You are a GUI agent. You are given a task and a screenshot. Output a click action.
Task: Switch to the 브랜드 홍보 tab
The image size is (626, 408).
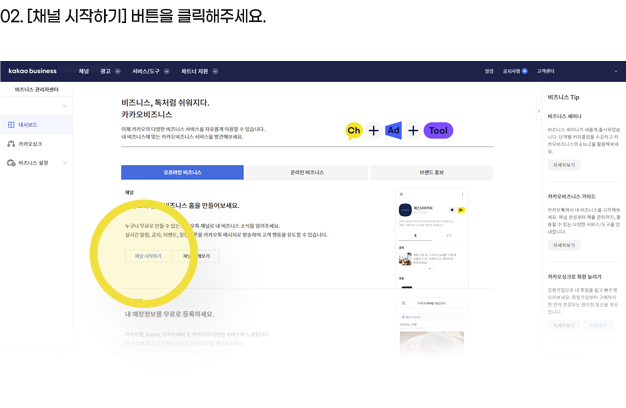pyautogui.click(x=432, y=172)
